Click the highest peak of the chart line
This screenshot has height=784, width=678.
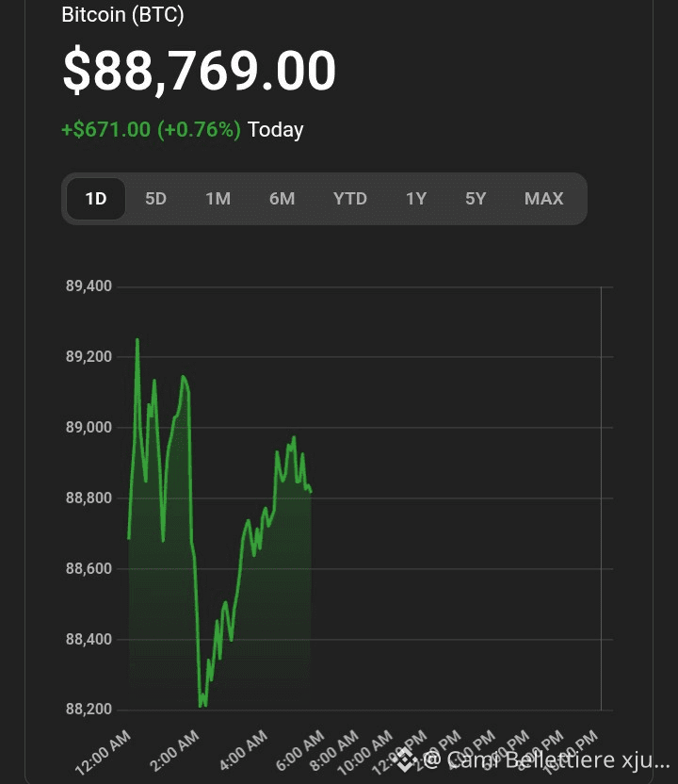[137, 340]
